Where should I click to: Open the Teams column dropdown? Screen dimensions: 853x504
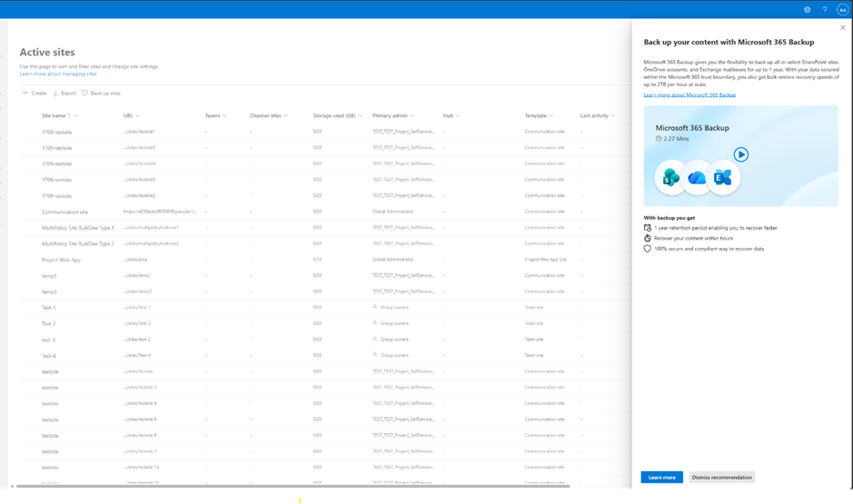(224, 116)
